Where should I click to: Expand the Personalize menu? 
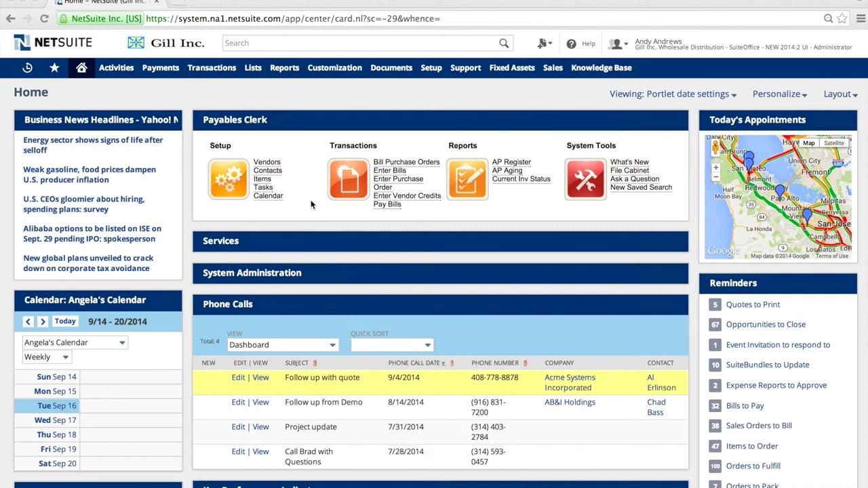pos(780,94)
